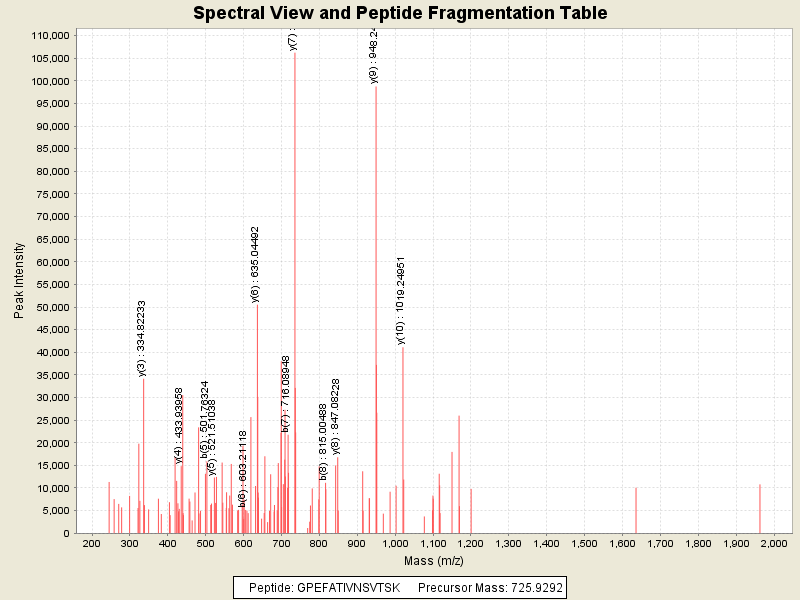This screenshot has width=800, height=600.
Task: Click the y(7) label at the tallest peak
Action: (x=293, y=40)
